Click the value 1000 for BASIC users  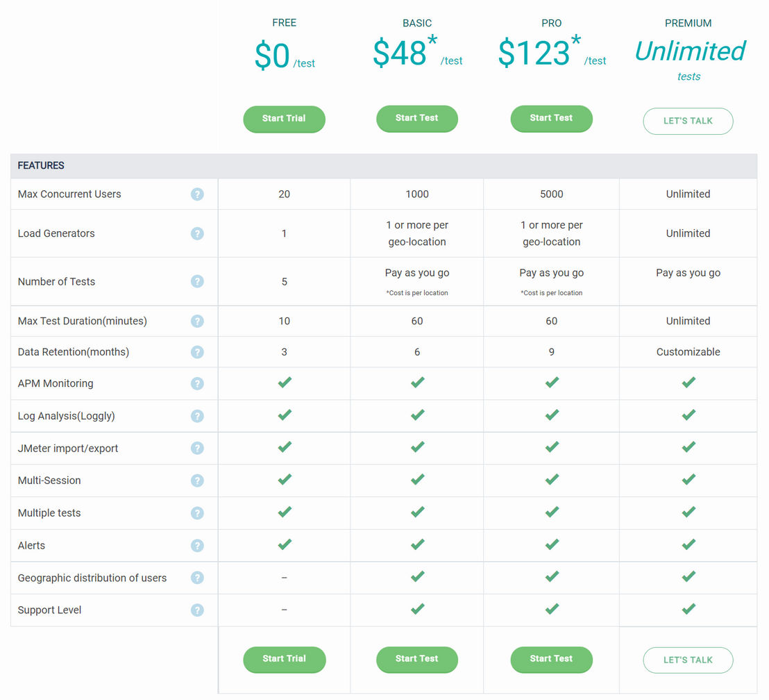(x=417, y=194)
